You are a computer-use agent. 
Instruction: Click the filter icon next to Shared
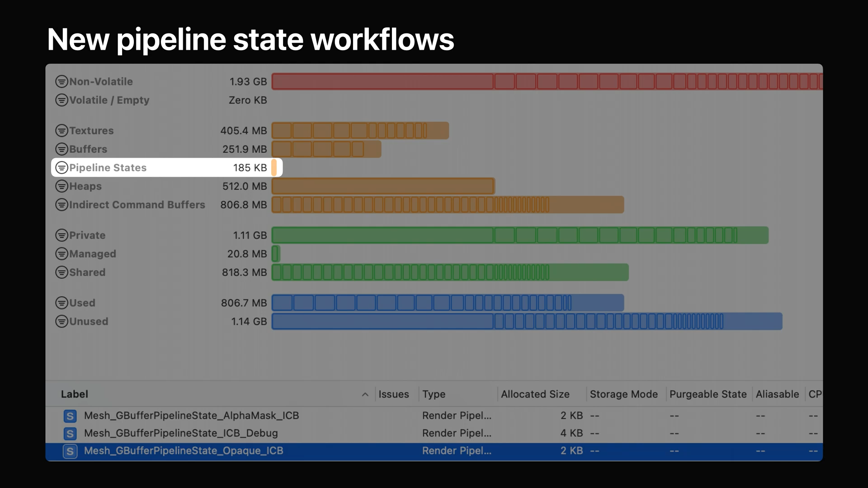pyautogui.click(x=61, y=272)
